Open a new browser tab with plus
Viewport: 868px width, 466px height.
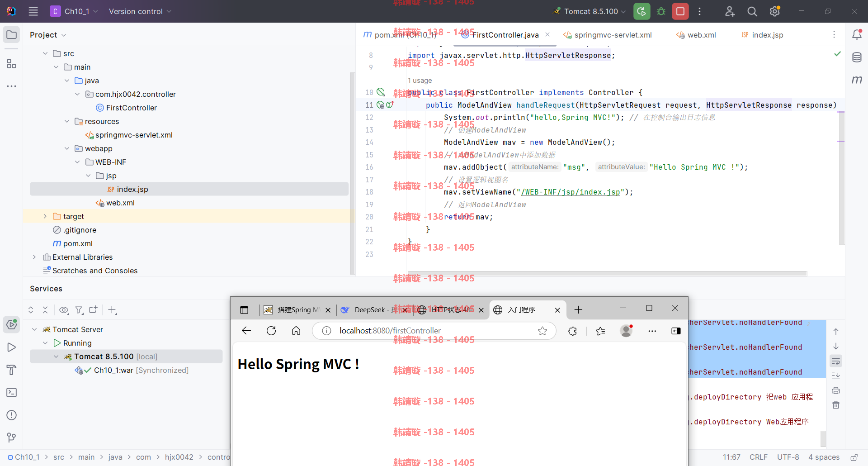(578, 310)
